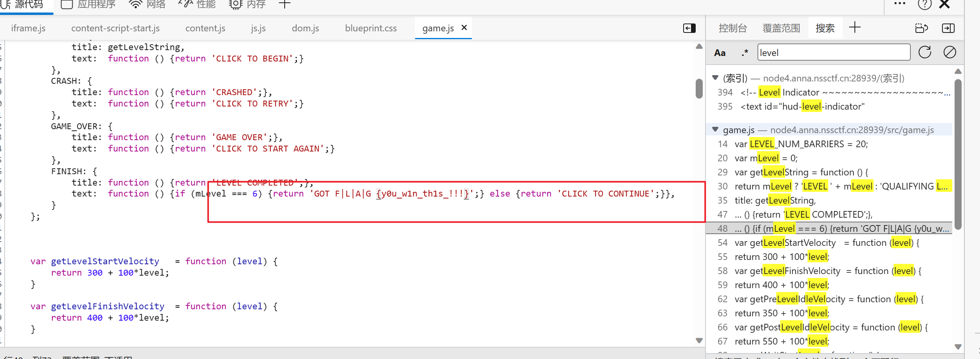980x359 pixels.
Task: Switch to content-script-start.js file tab
Action: pyautogui.click(x=115, y=28)
